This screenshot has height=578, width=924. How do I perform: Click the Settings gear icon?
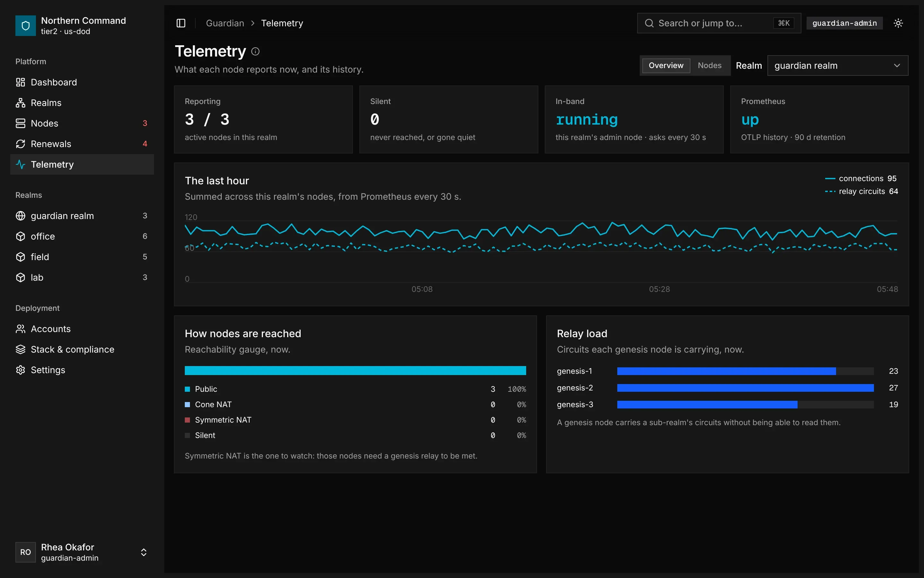tap(21, 370)
